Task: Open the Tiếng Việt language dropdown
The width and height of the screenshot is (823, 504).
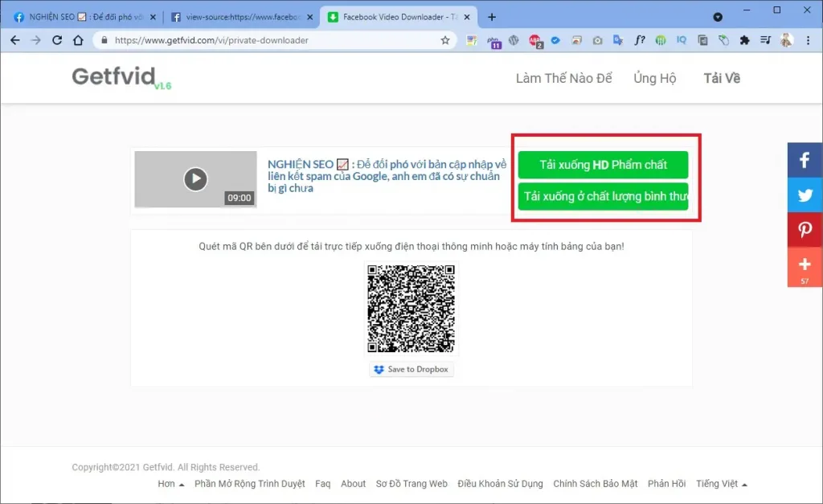Action: pyautogui.click(x=722, y=484)
